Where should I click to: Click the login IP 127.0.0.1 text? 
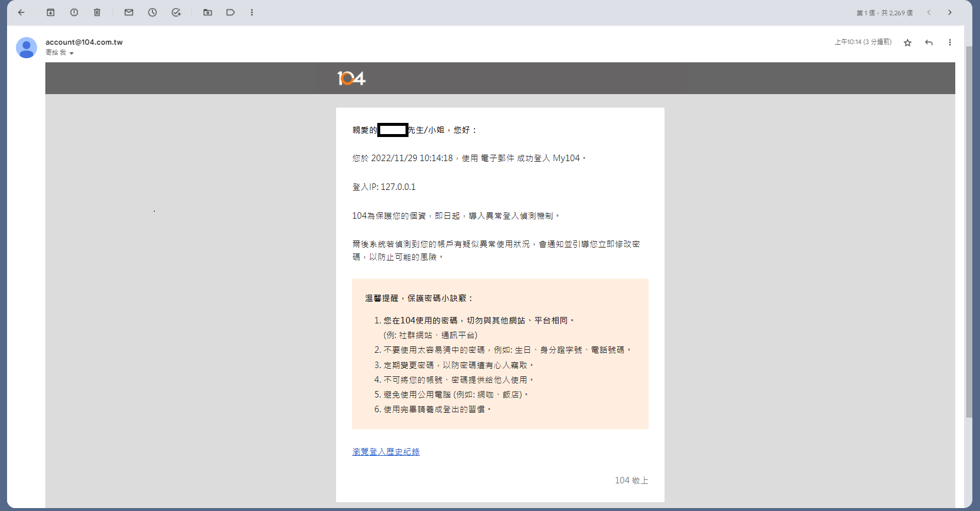click(384, 187)
